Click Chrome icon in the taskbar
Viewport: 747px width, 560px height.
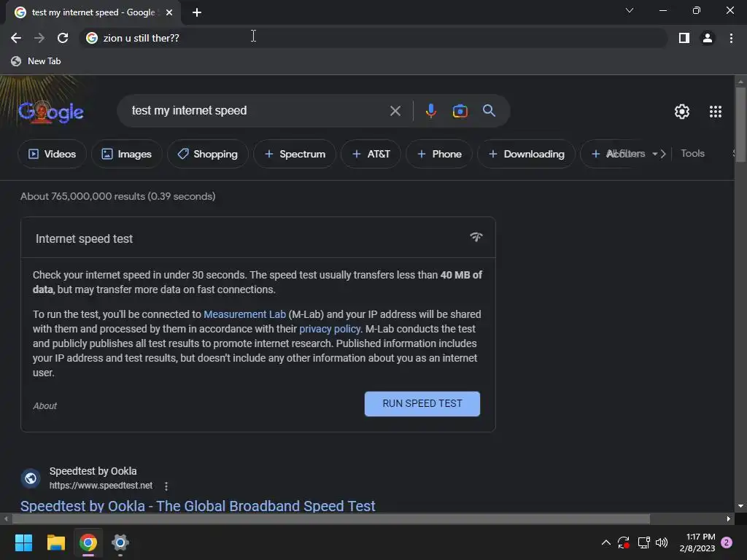tap(88, 542)
